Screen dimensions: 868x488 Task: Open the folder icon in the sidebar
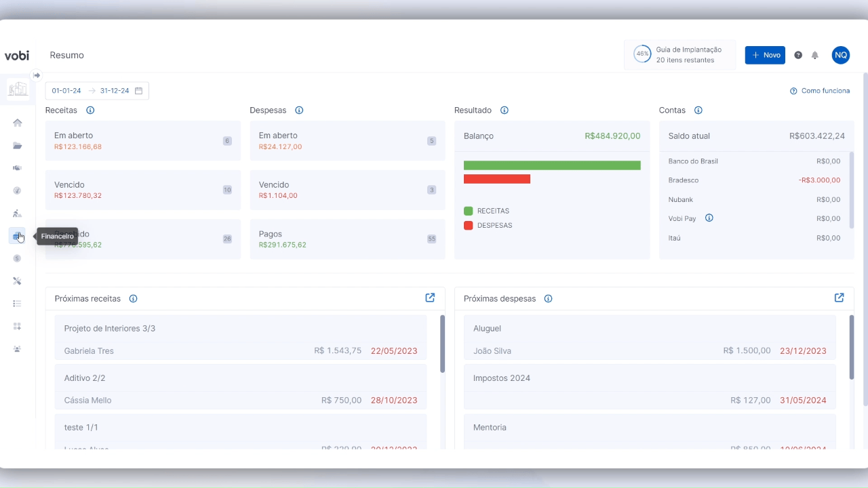(18, 146)
